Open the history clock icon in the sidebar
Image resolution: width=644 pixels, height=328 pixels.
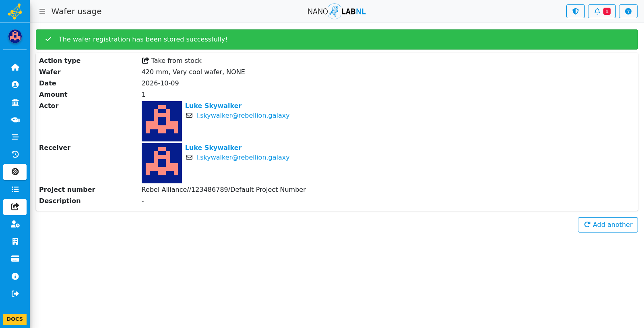15,154
